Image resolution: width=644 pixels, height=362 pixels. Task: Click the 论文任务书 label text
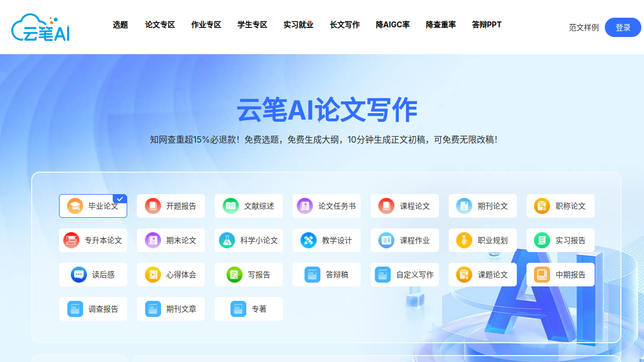tap(337, 206)
